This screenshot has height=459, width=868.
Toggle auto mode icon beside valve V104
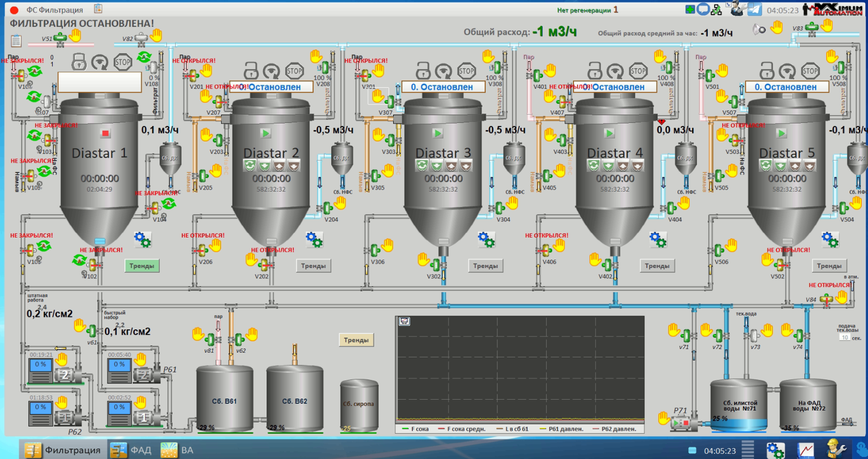tap(168, 204)
